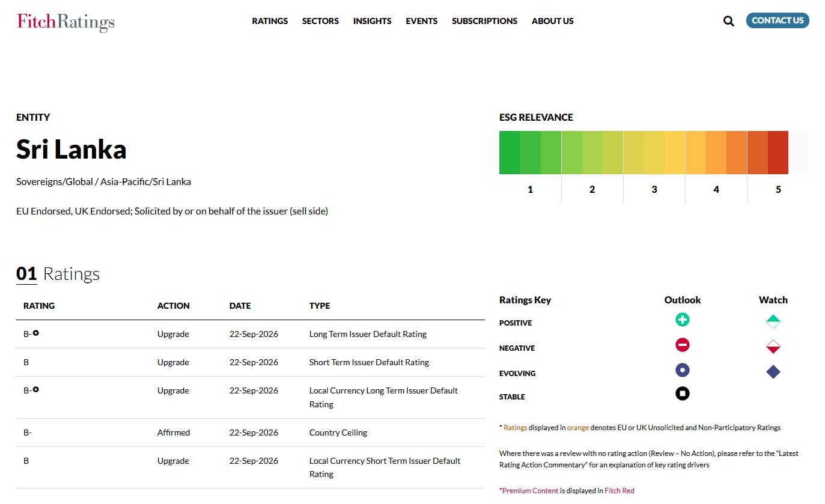Screen dimensions: 825x504
Task: Click ESG relevance score label 4
Action: [716, 189]
